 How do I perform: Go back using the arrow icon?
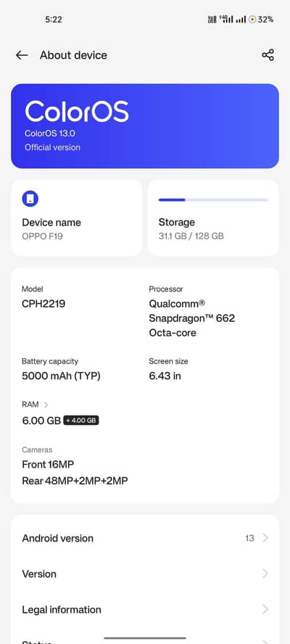click(x=22, y=55)
